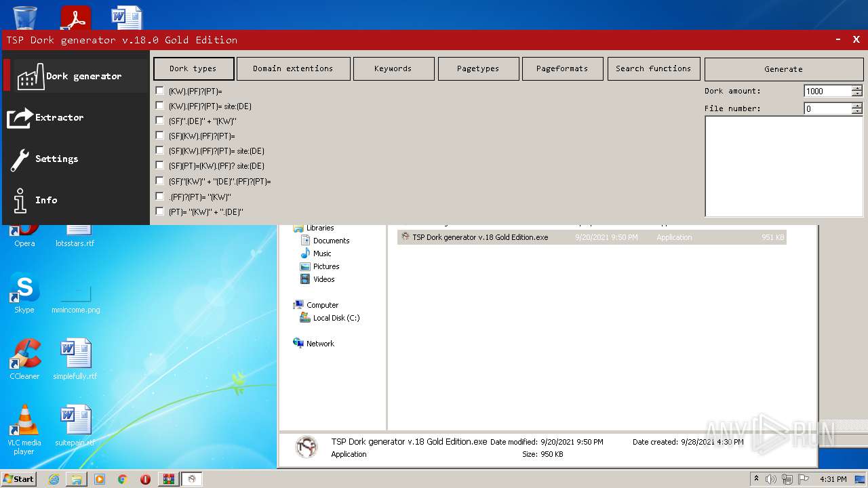Viewport: 868px width, 488px height.
Task: Select the VLC media player shortcut
Action: tap(24, 430)
